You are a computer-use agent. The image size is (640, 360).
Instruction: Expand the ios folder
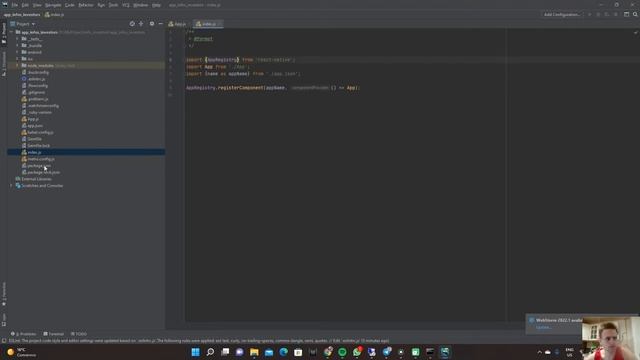[17, 59]
